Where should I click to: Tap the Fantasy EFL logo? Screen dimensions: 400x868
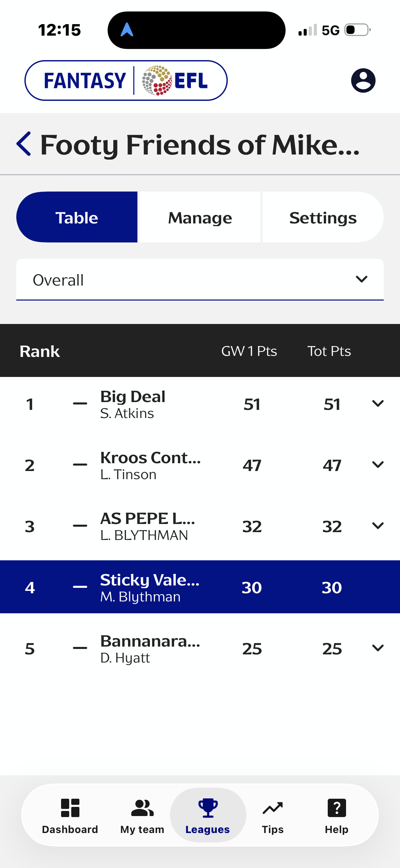click(x=126, y=80)
